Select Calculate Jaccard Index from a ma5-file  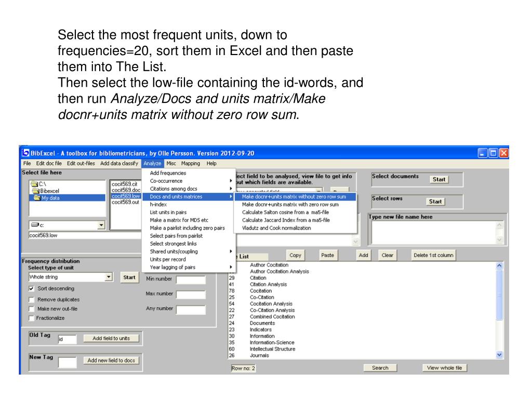[295, 220]
